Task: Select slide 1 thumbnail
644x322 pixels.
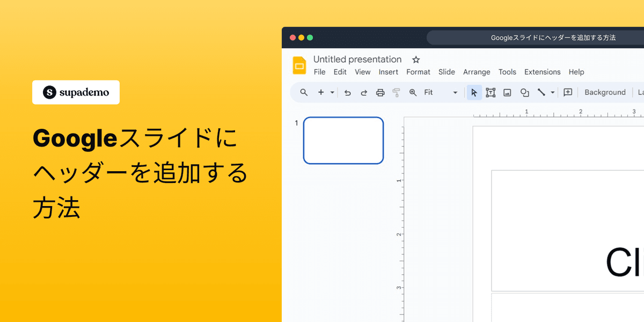Action: coord(343,140)
